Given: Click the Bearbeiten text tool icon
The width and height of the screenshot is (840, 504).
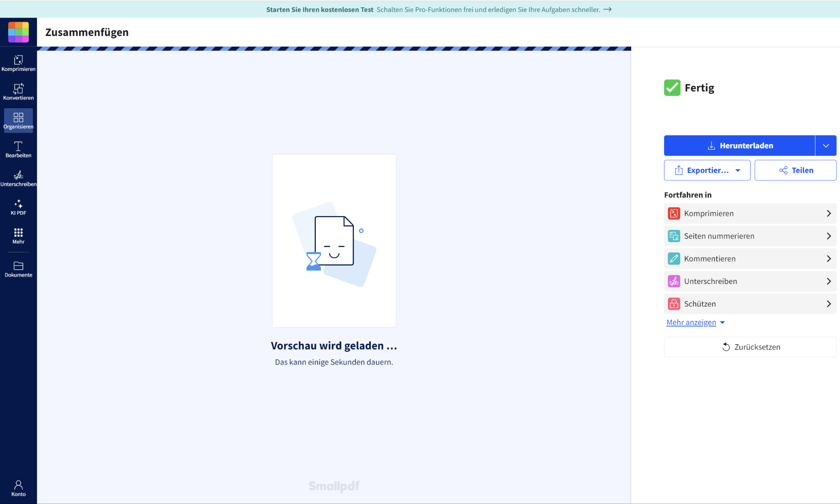Looking at the screenshot, I should [18, 149].
